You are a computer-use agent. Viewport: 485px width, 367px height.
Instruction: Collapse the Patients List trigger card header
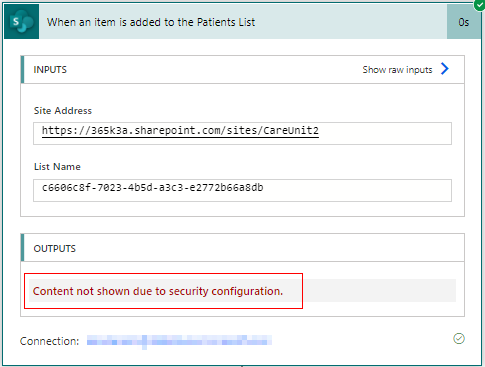pyautogui.click(x=243, y=22)
